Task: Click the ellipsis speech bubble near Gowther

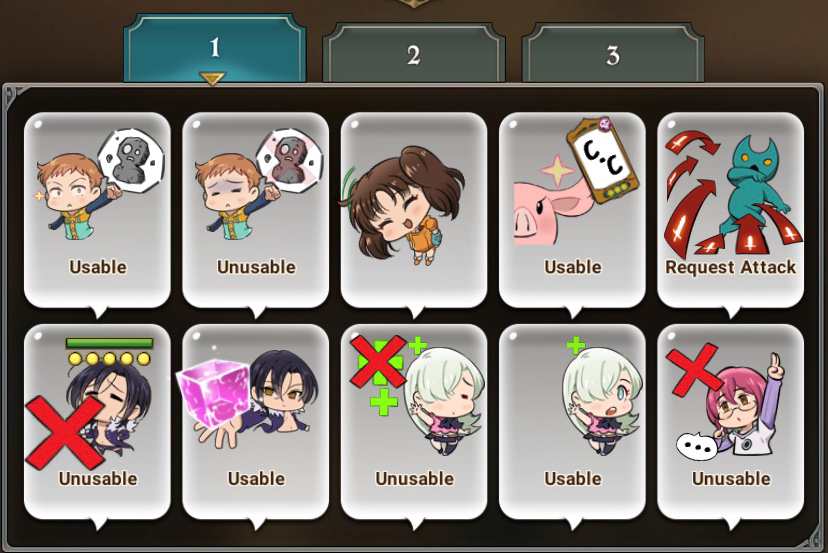Action: 697,446
